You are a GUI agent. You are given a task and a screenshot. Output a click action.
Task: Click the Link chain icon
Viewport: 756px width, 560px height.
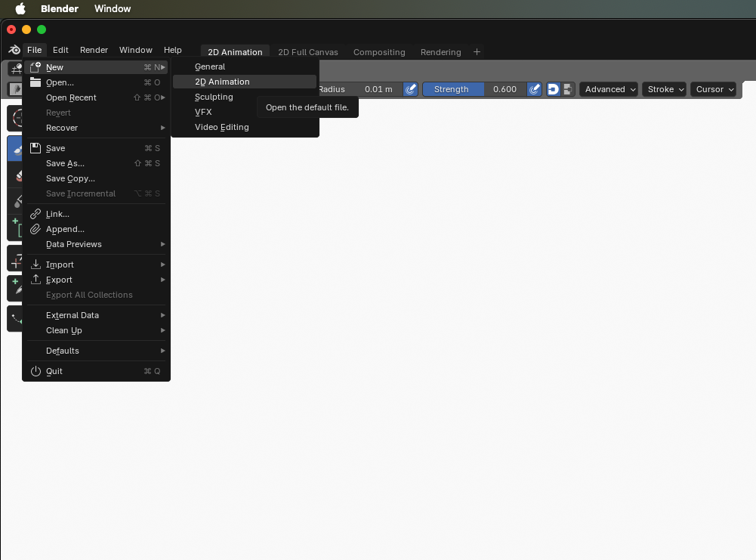coord(35,214)
